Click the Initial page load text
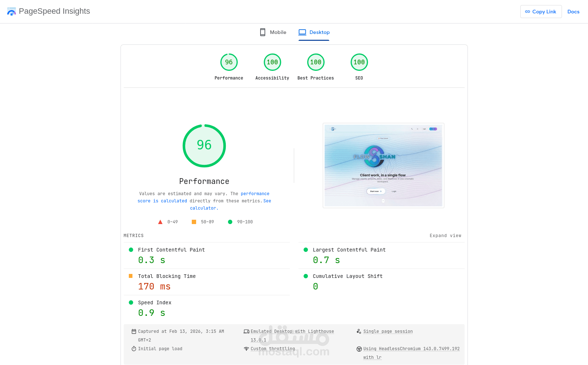Screen dimensions: 588x365 tap(160, 349)
